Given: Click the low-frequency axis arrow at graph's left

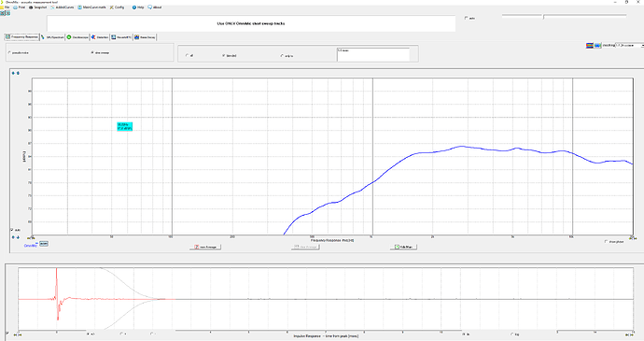Looking at the screenshot, I should [x=29, y=237].
